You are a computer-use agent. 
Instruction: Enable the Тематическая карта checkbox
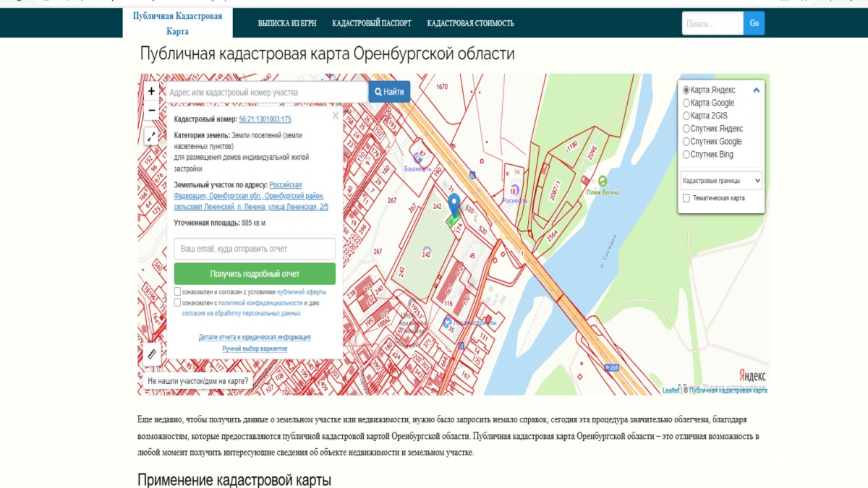[686, 198]
